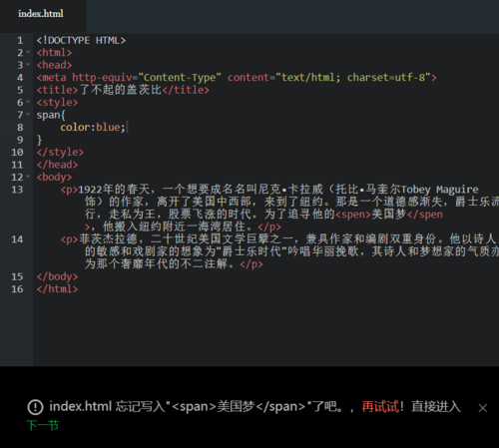Click the title text 了不起的盖茨比
The image size is (499, 448).
120,90
